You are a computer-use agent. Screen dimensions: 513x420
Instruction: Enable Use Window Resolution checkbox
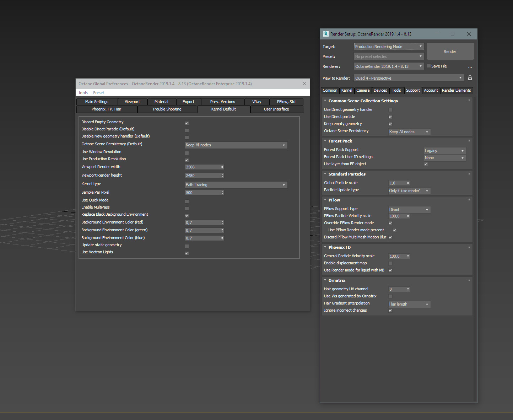[x=187, y=153]
